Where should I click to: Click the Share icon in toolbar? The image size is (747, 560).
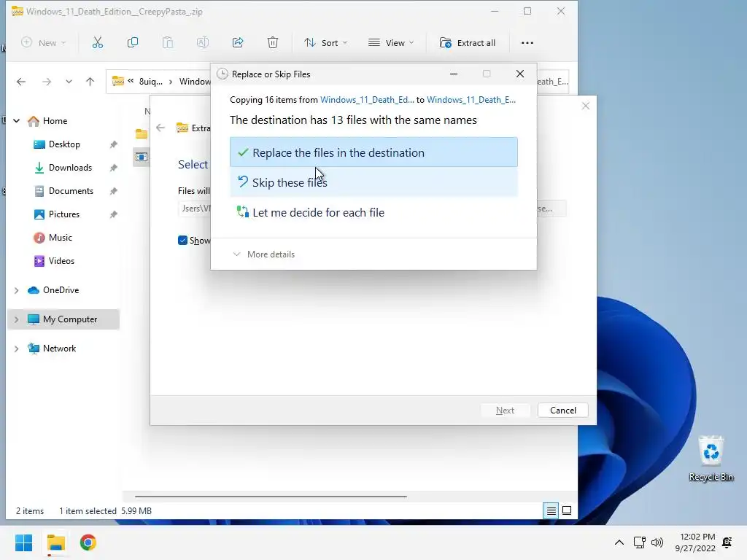(x=238, y=43)
